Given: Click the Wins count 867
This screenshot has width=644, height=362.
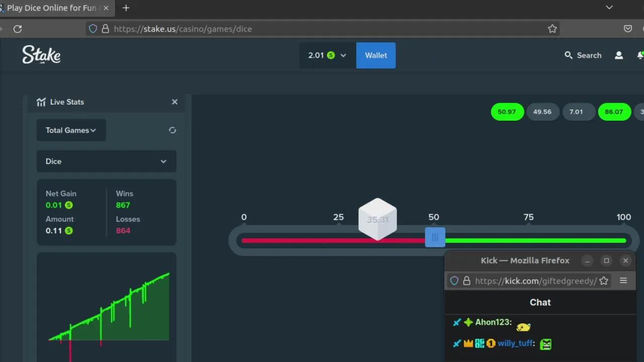Looking at the screenshot, I should click(x=123, y=205).
